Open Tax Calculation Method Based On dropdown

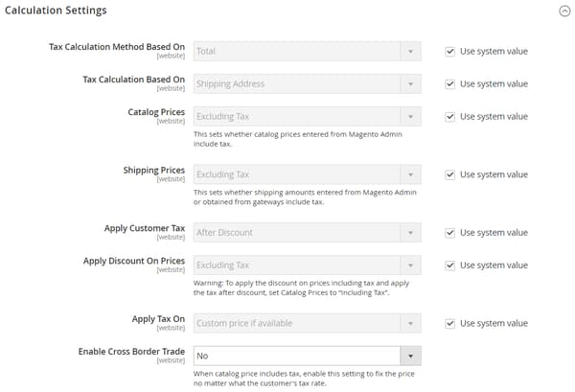coord(307,51)
